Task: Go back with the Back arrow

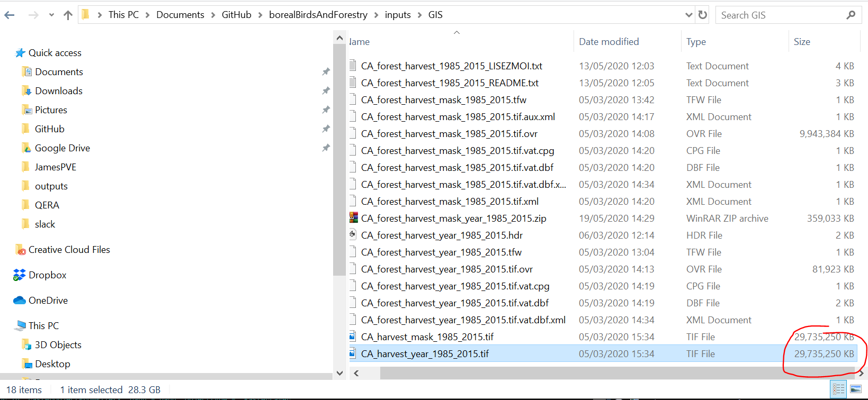Action: (x=10, y=15)
